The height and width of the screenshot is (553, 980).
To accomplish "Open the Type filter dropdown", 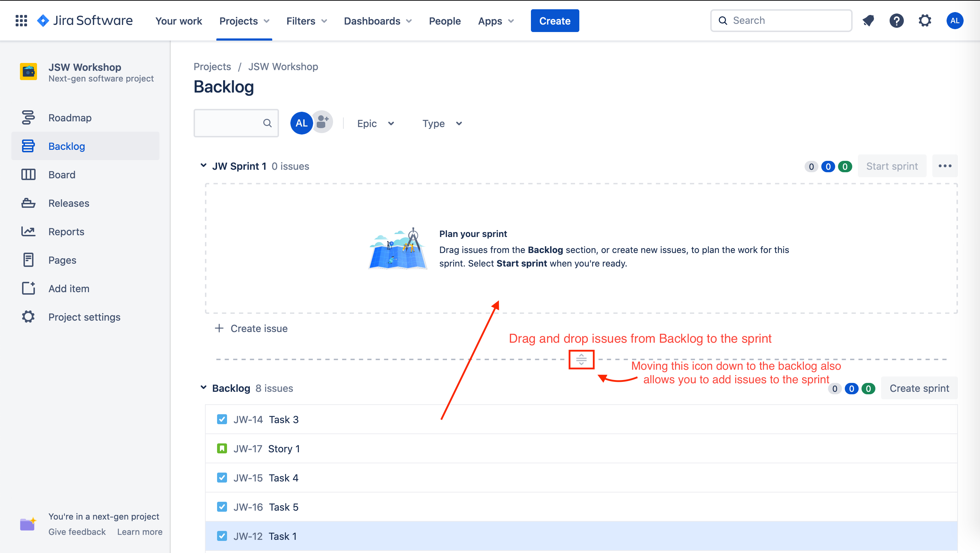I will click(442, 123).
